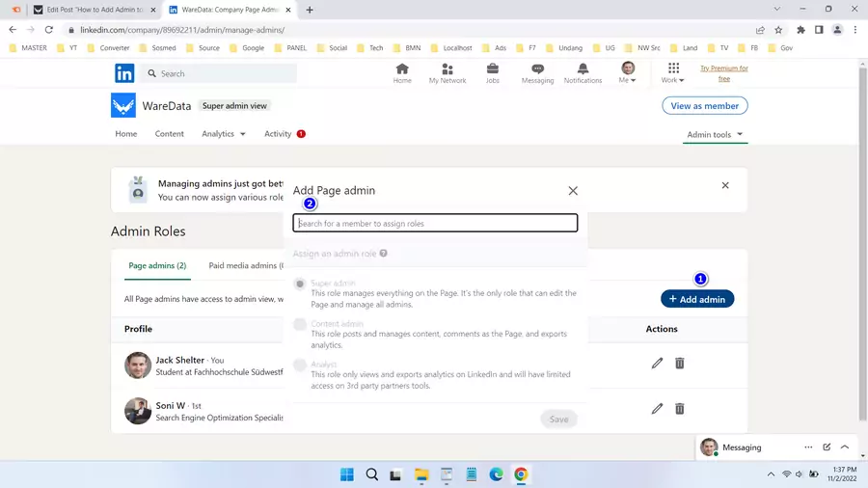Open the Jobs briefcase icon
Screen dimensions: 868x488
(x=492, y=73)
